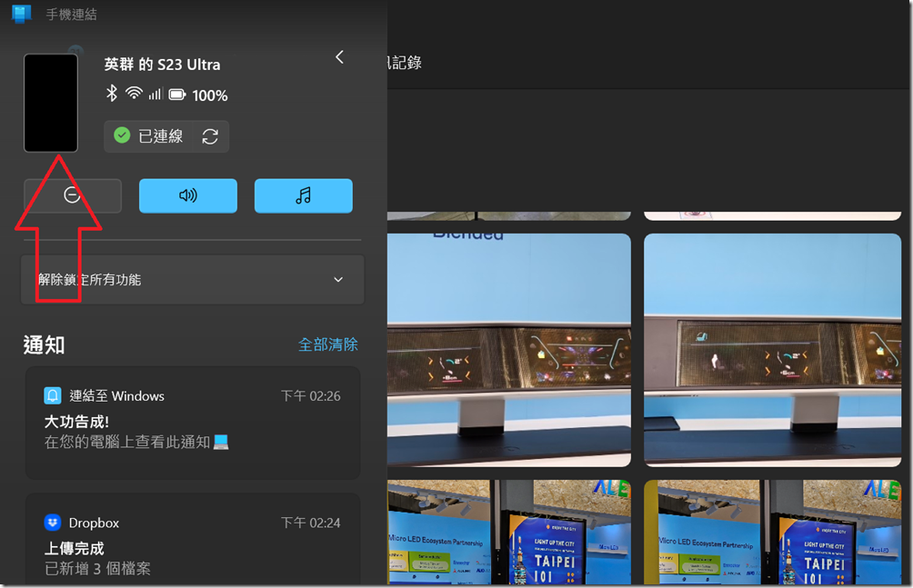Click the green connected checkmark icon

(122, 135)
